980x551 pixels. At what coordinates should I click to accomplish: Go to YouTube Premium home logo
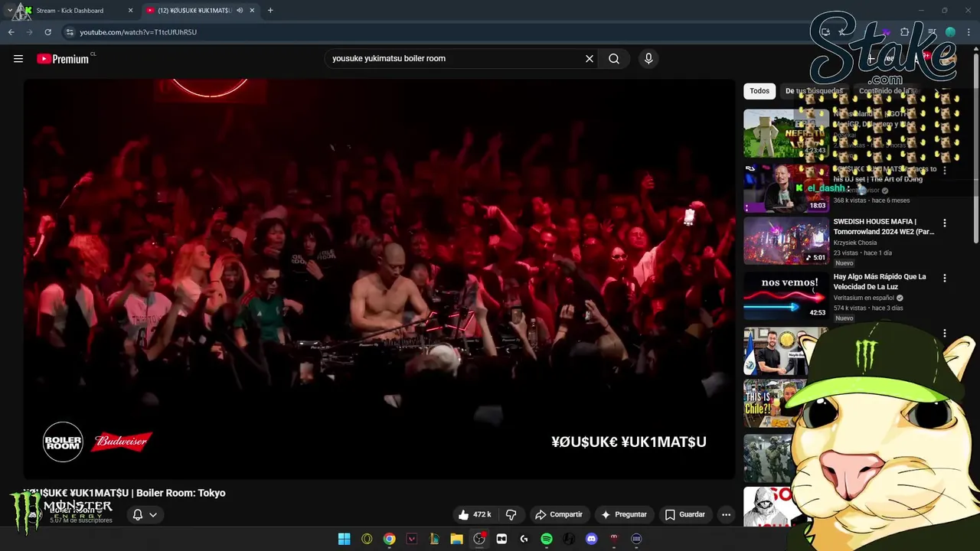point(63,59)
